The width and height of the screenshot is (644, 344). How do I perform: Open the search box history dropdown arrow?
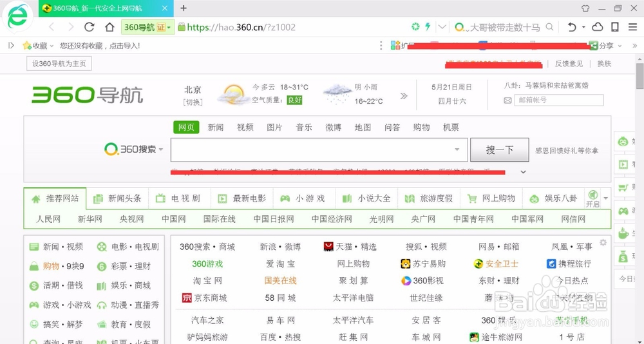tap(457, 149)
